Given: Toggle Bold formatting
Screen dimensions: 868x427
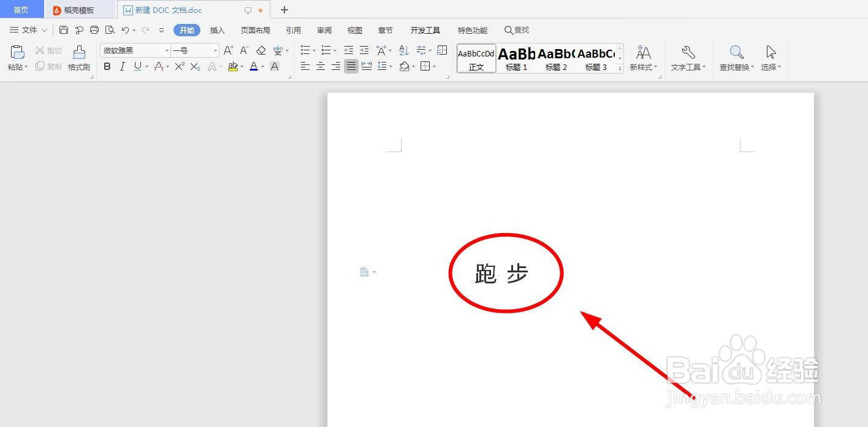Looking at the screenshot, I should tap(107, 66).
